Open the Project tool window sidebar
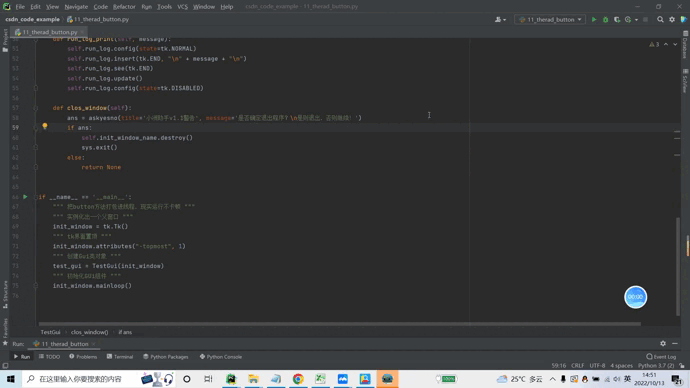690x388 pixels. pos(5,40)
